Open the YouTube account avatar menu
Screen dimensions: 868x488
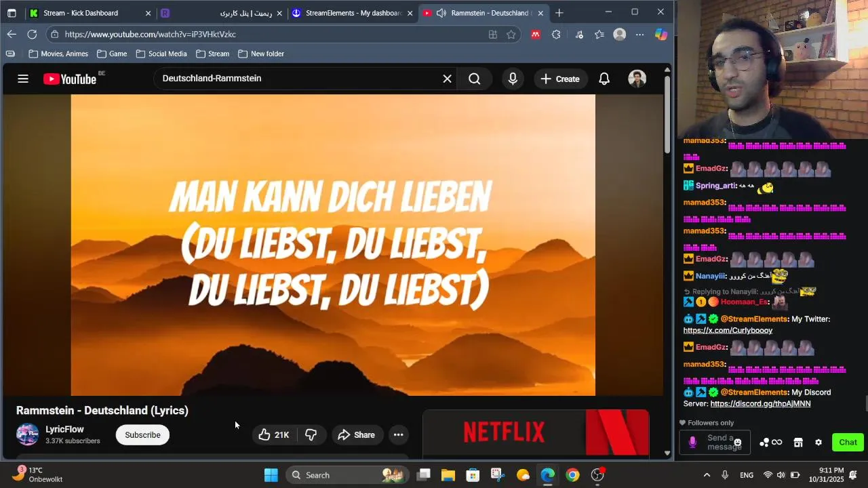[637, 79]
